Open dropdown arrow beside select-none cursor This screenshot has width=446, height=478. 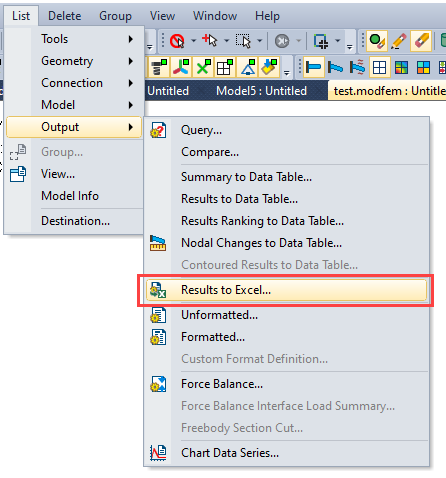[x=193, y=41]
